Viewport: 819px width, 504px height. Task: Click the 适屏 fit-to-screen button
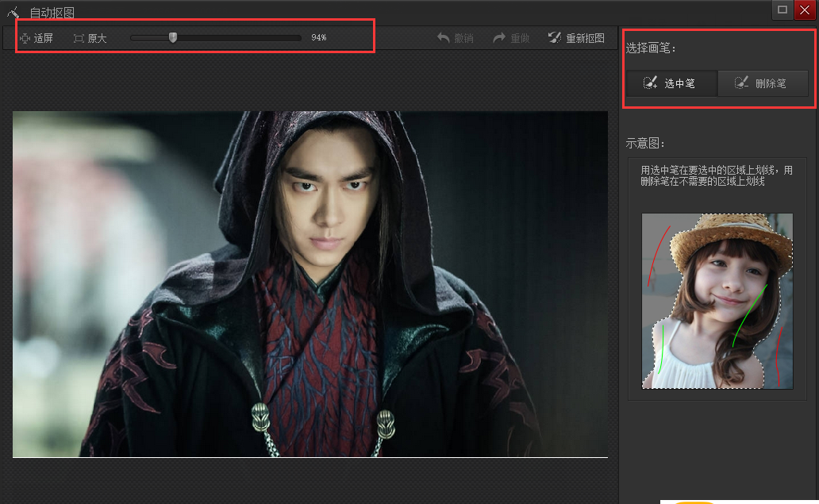(x=37, y=38)
